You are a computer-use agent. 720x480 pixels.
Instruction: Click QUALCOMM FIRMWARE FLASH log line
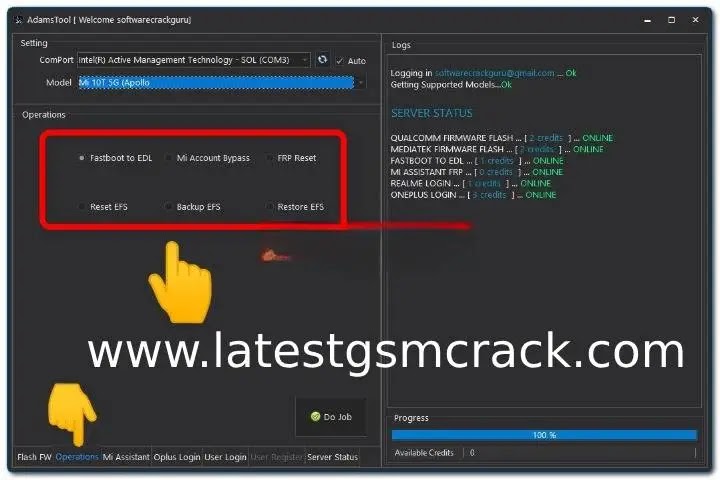(x=501, y=138)
